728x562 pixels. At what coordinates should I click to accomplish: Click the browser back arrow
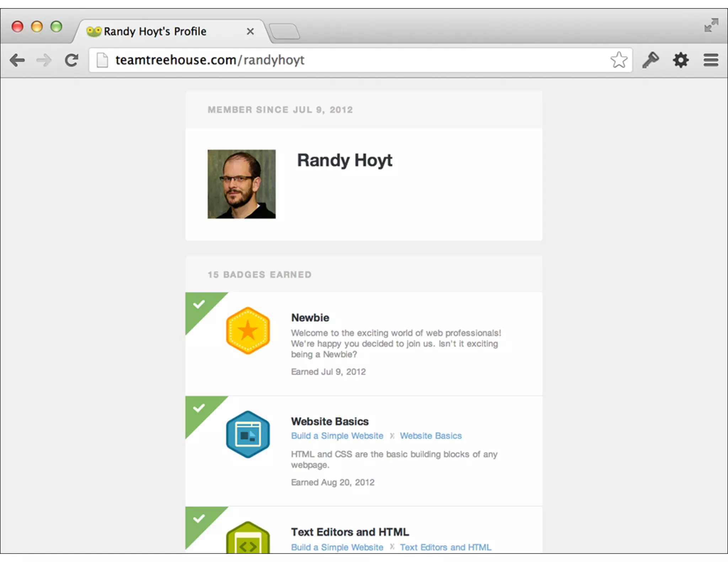(x=17, y=60)
